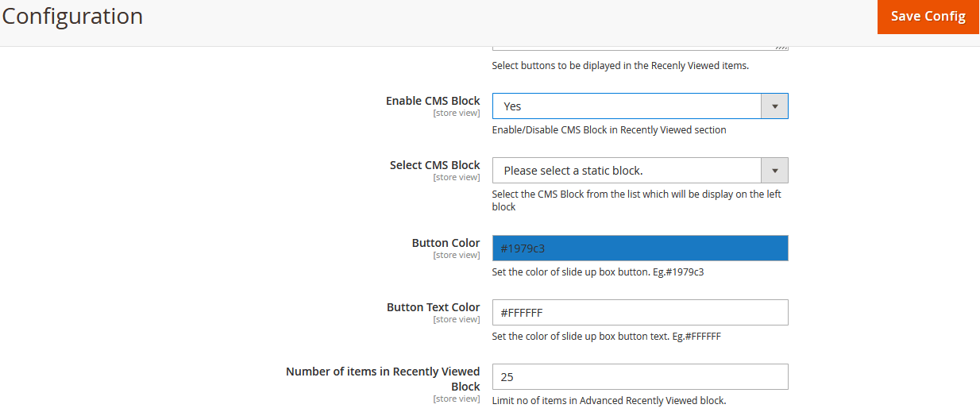Click the hint text below Button Color field
Image resolution: width=980 pixels, height=416 pixels.
coord(597,272)
